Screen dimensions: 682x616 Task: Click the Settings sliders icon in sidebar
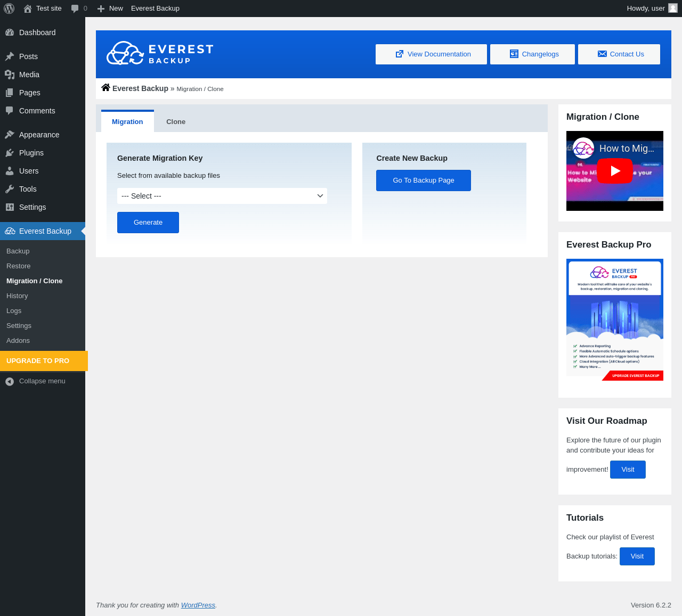click(x=10, y=207)
